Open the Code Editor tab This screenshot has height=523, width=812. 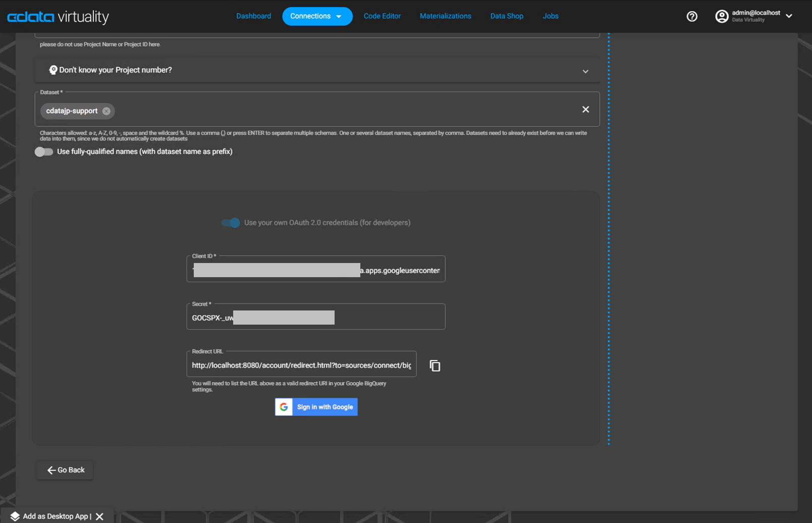pos(382,16)
